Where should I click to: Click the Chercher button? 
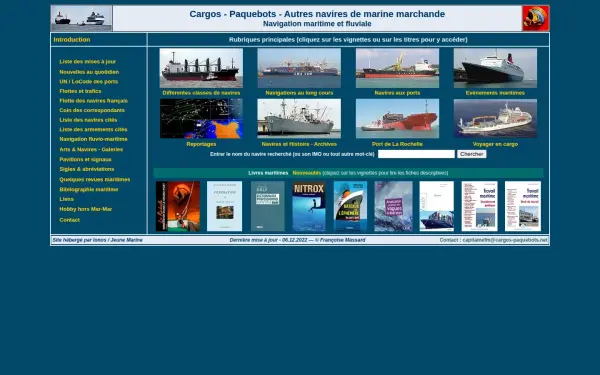coord(472,154)
